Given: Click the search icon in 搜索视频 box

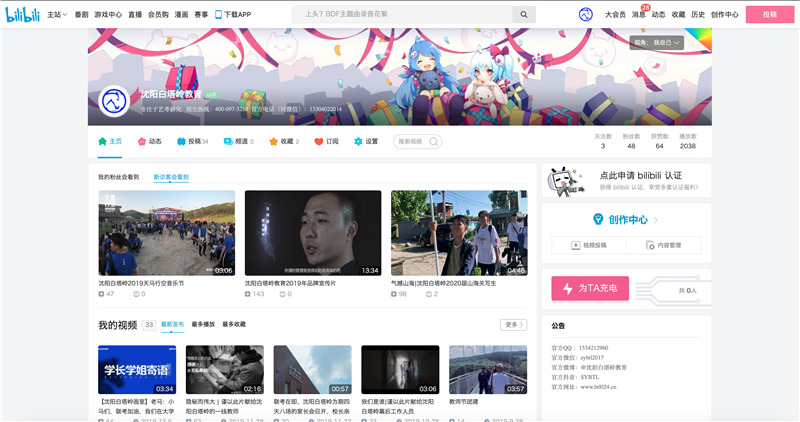Looking at the screenshot, I should coord(434,141).
